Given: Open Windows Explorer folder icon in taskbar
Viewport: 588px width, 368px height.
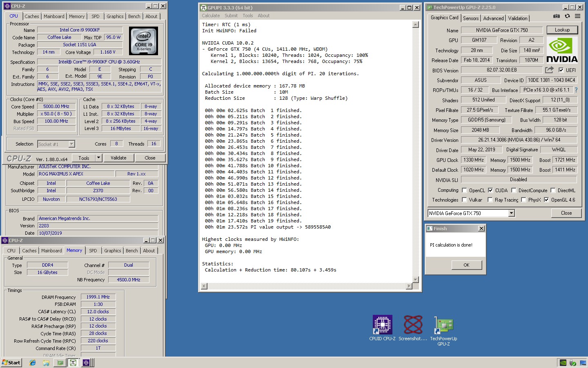Looking at the screenshot, I should 46,363.
